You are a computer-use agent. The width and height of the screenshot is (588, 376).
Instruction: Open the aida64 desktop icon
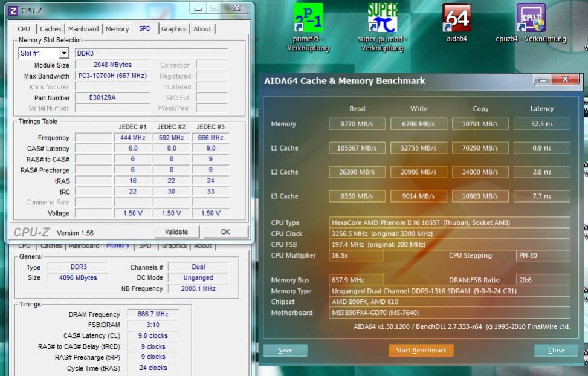(x=456, y=22)
